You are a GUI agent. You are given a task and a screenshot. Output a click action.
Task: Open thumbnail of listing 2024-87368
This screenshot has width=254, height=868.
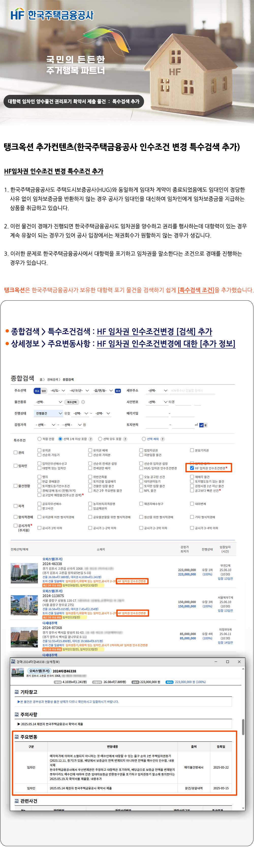tap(24, 637)
